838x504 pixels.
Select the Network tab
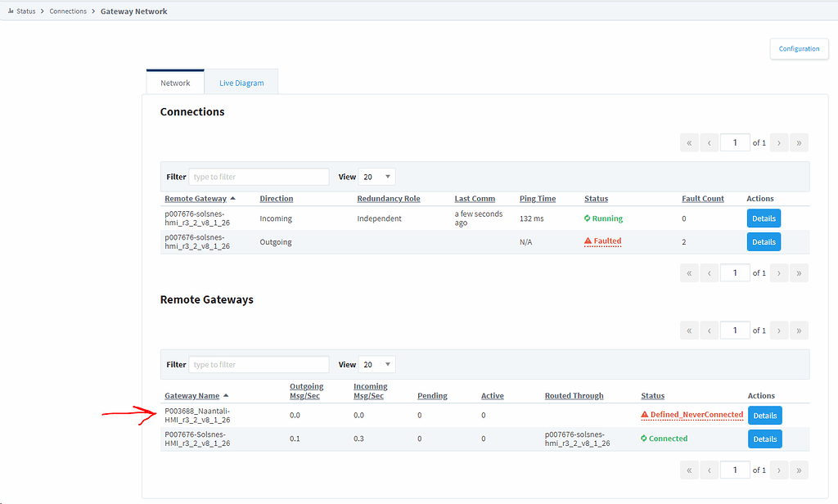pos(175,83)
